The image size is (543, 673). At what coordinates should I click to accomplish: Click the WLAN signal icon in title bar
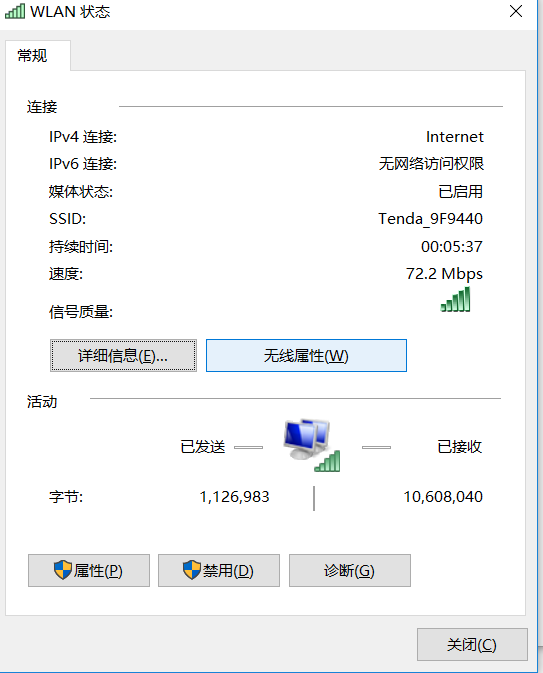tap(15, 11)
